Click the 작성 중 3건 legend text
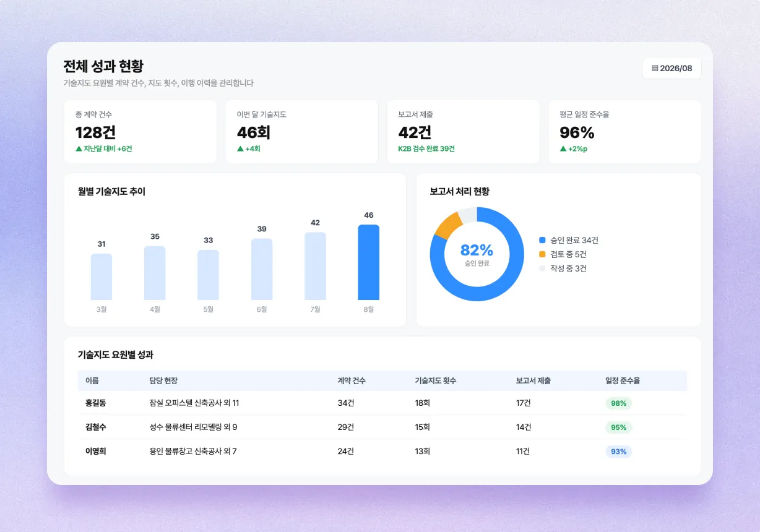This screenshot has width=760, height=532. 568,268
